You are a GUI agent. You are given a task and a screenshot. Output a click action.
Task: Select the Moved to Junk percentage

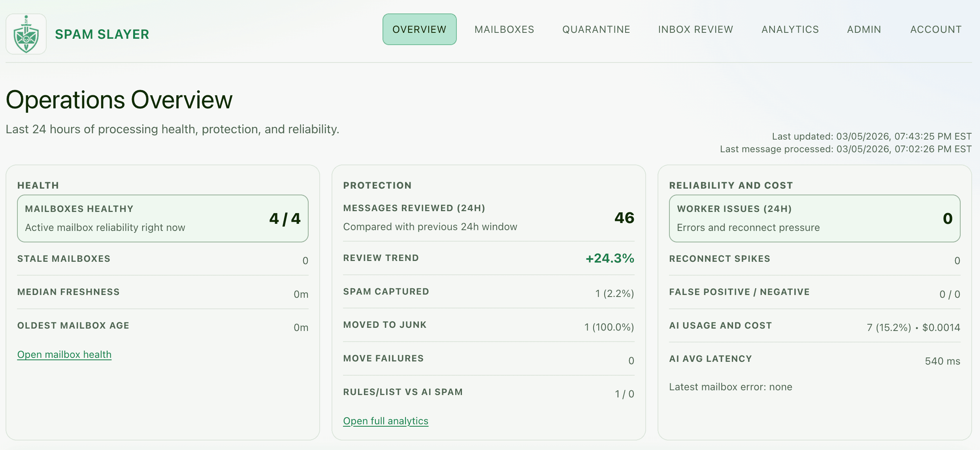609,327
